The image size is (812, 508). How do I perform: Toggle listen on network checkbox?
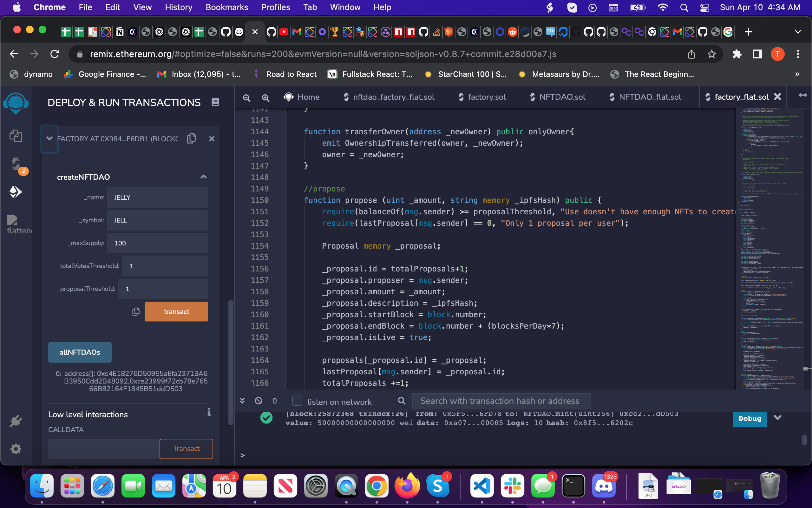click(297, 401)
